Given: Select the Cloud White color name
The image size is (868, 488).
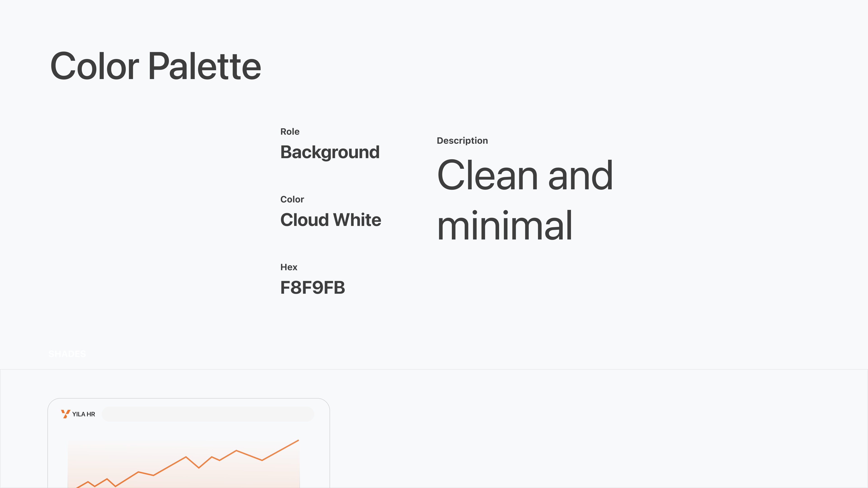Looking at the screenshot, I should 330,220.
